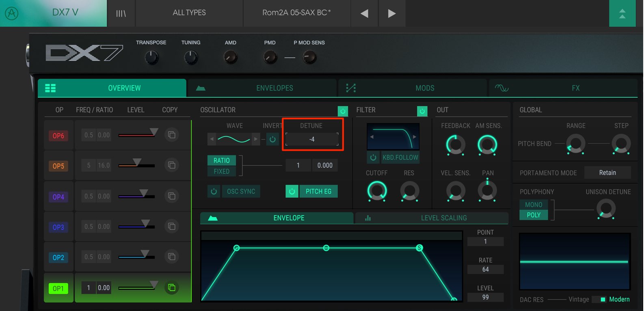This screenshot has width=644, height=311.
Task: Open the preset name Rom2A 05-SAX BC list
Action: pyautogui.click(x=297, y=13)
